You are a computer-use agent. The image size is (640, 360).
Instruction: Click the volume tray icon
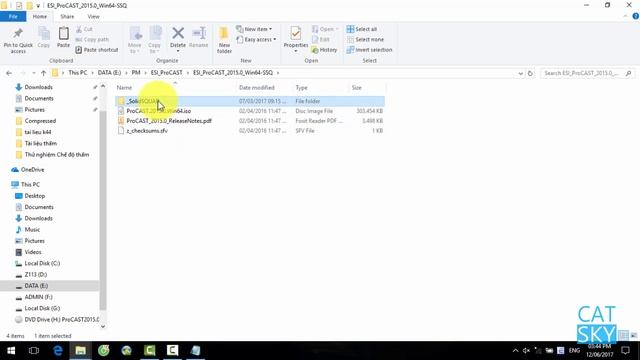pyautogui.click(x=527, y=351)
